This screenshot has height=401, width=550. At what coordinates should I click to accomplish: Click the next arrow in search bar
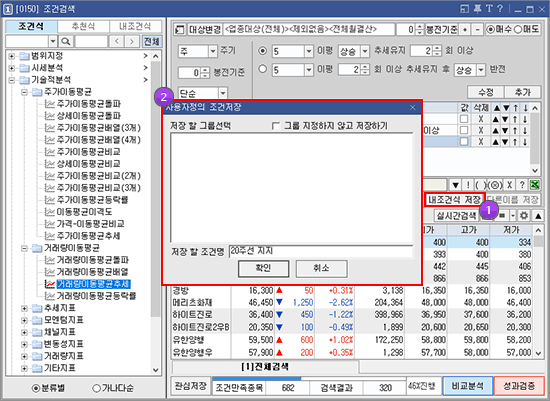(x=132, y=41)
